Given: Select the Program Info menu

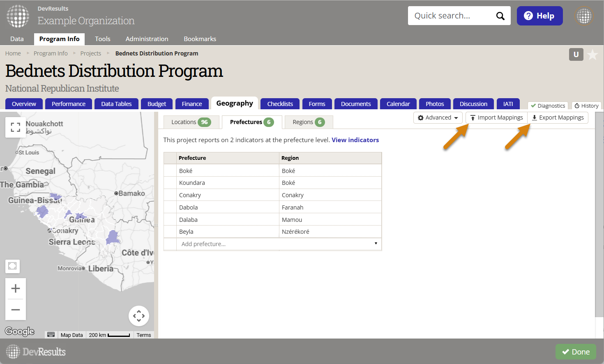Looking at the screenshot, I should [60, 39].
